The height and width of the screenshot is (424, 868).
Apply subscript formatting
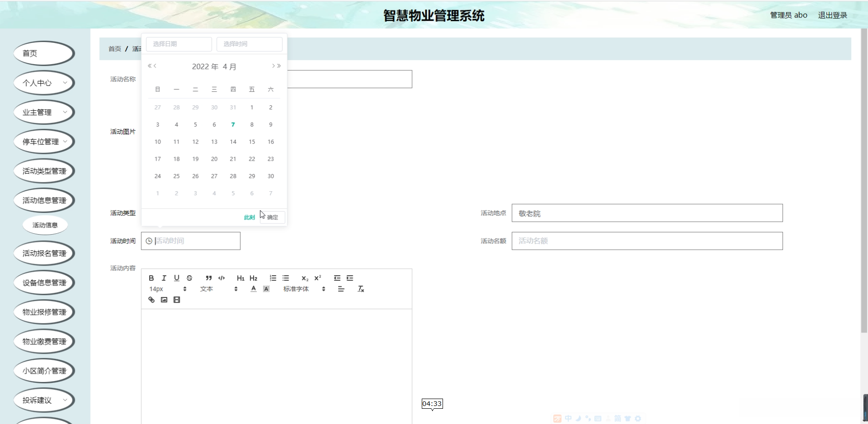[x=305, y=278]
